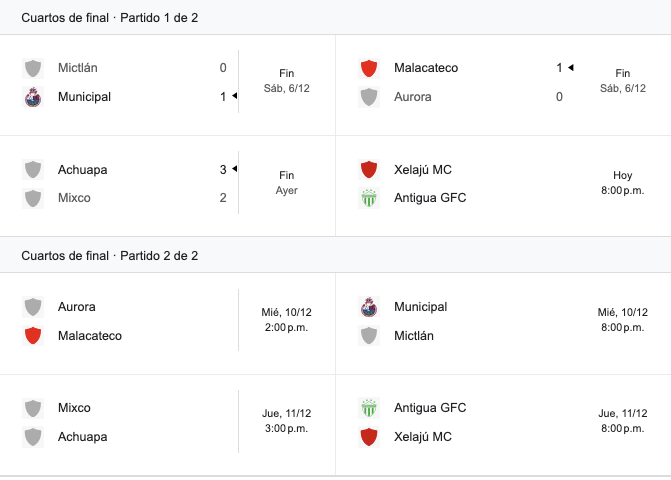Open the Achuapa 3 Mixco 2 match result
671x480 pixels.
130,184
